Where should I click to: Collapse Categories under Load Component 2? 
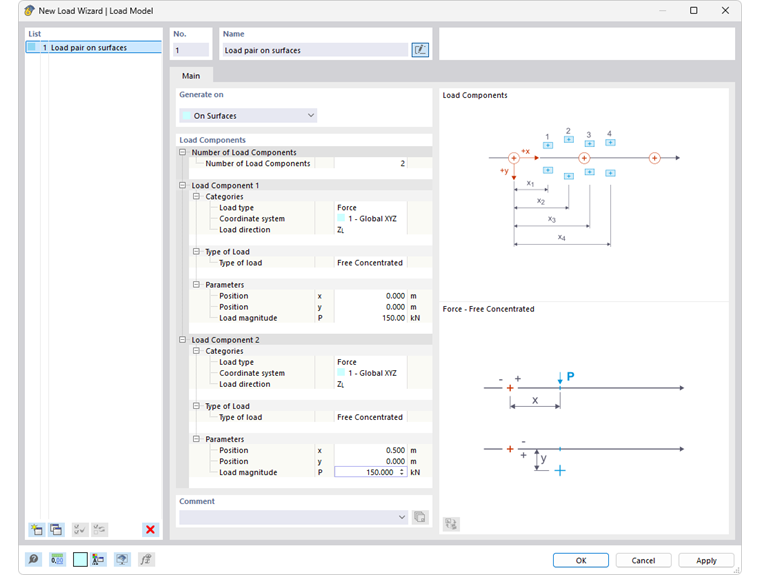(196, 351)
